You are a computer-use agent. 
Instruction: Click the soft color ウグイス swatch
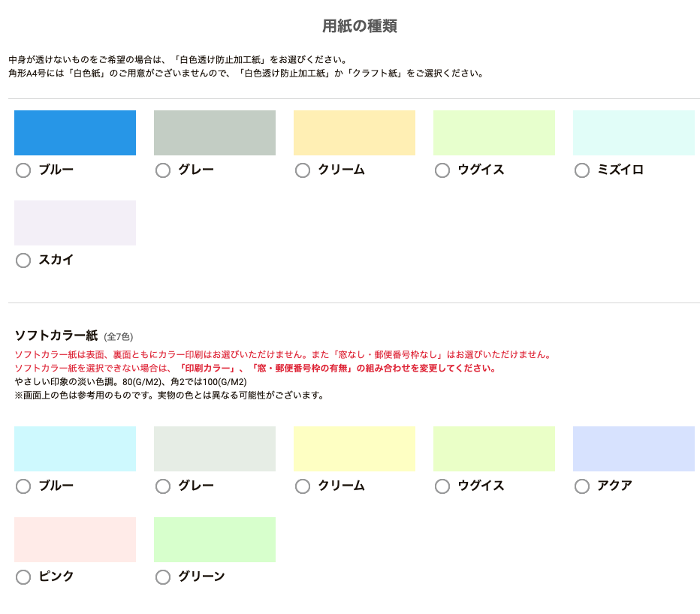coord(494,449)
